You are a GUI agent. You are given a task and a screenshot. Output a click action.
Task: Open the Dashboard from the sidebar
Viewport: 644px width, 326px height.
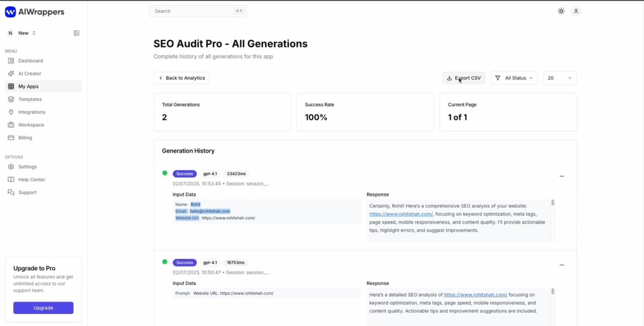(x=30, y=60)
